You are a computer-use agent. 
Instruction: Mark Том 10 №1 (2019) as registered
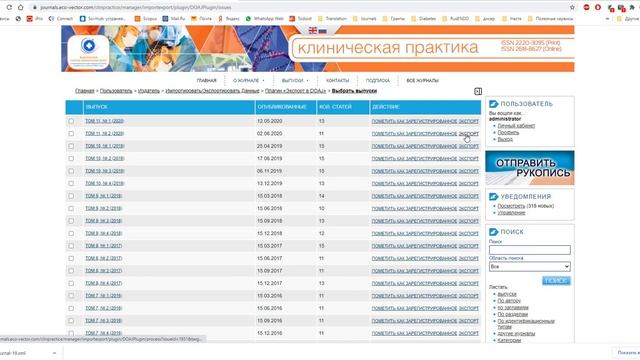click(414, 146)
